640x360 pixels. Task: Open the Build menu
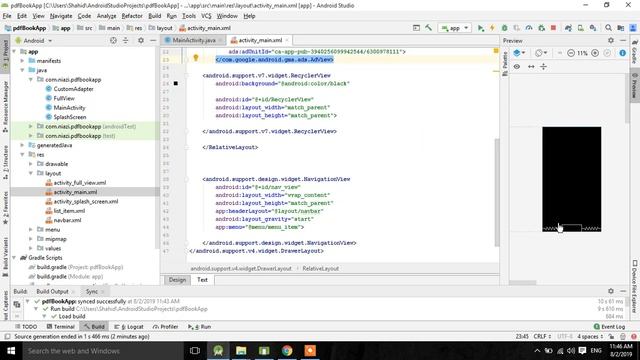click(x=155, y=16)
